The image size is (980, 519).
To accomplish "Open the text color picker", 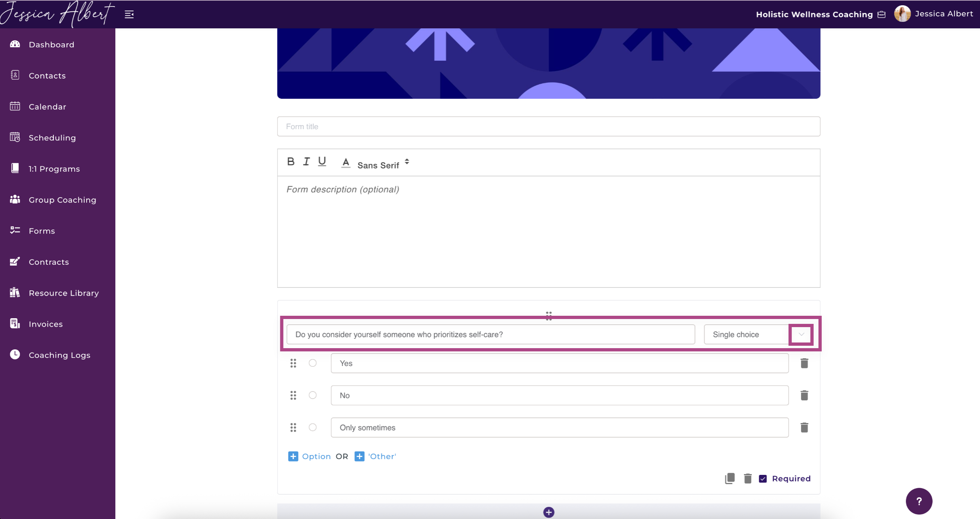I will 346,162.
